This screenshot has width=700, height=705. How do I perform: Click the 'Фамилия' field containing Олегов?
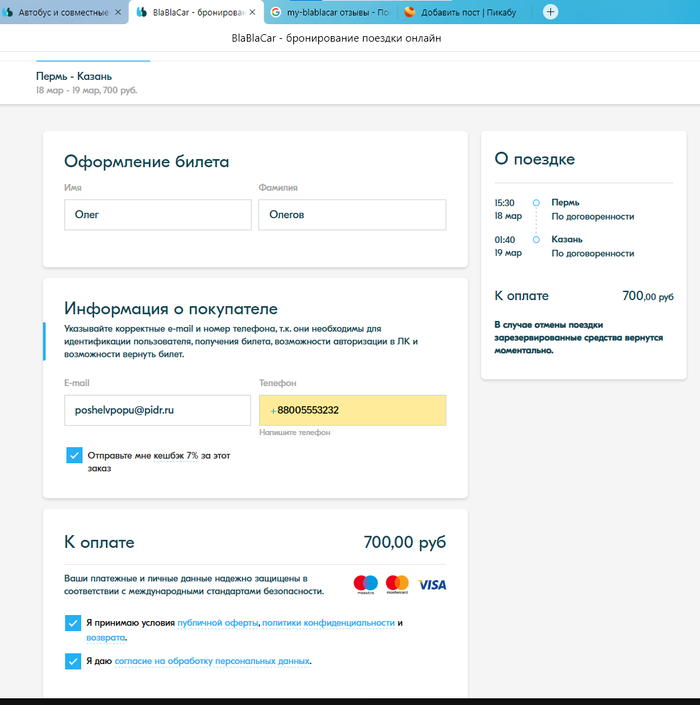pyautogui.click(x=352, y=215)
